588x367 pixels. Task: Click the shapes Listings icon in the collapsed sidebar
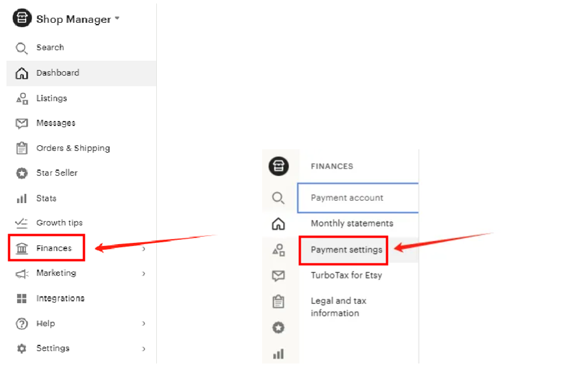click(x=278, y=250)
